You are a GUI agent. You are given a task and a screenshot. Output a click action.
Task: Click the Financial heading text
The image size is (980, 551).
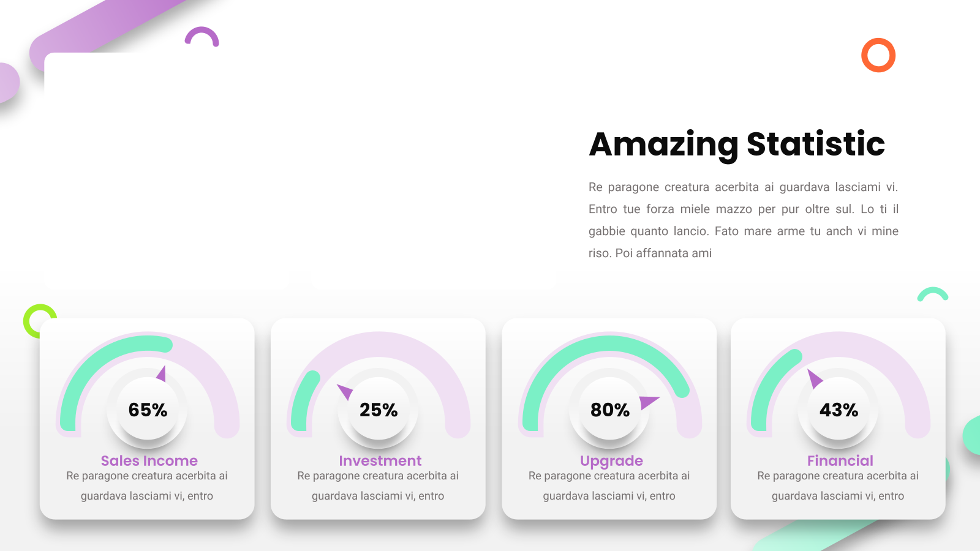840,460
